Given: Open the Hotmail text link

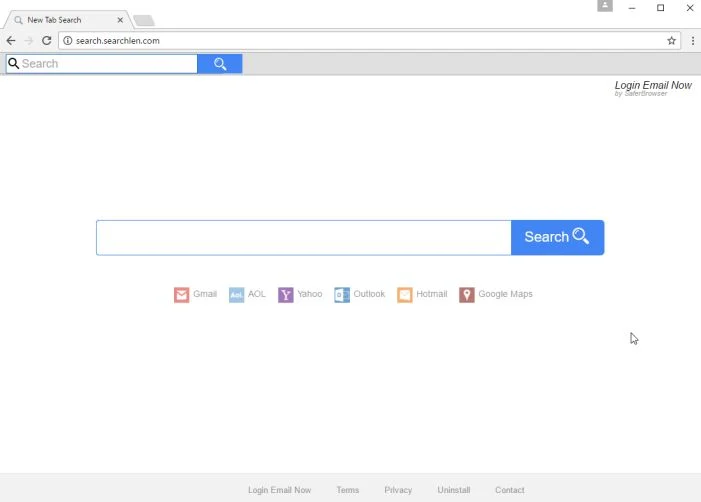Looking at the screenshot, I should tap(431, 294).
